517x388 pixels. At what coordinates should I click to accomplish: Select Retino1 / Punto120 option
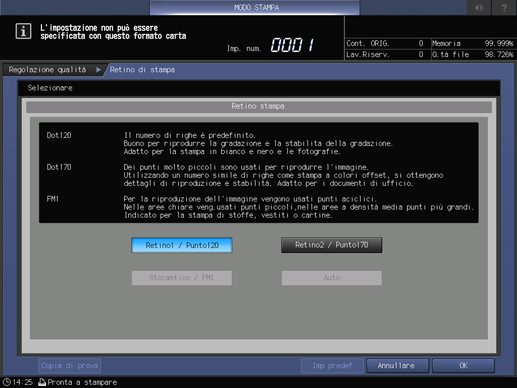point(182,245)
